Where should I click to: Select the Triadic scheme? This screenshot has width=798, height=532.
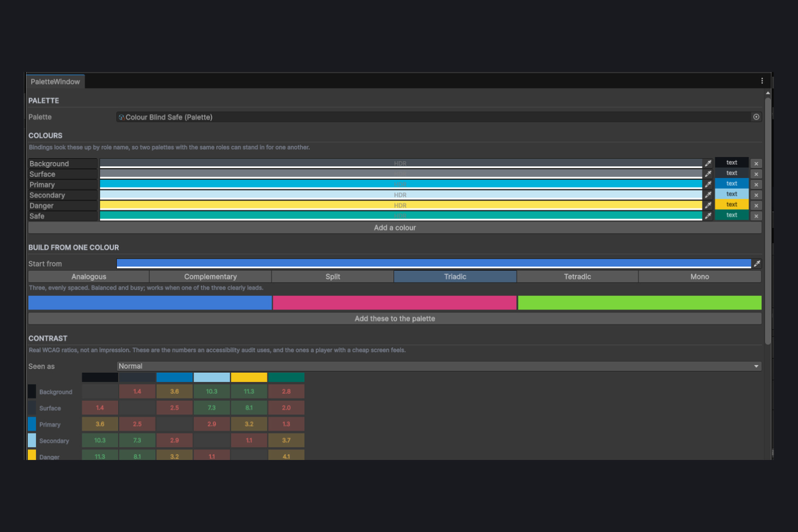point(455,277)
